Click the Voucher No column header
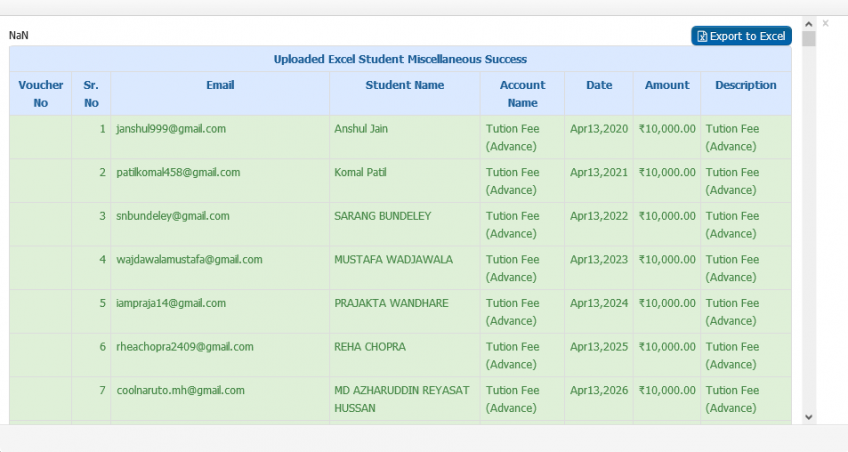This screenshot has height=452, width=848. [41, 94]
